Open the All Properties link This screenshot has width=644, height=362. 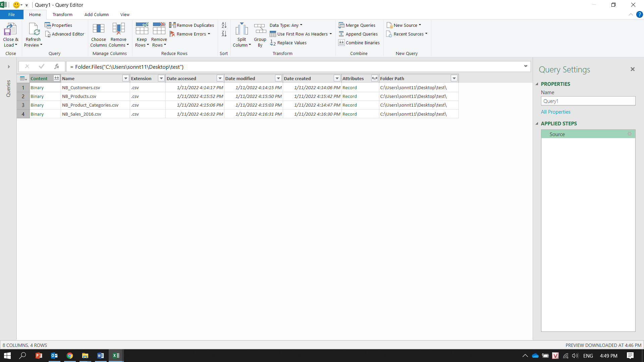pyautogui.click(x=555, y=112)
